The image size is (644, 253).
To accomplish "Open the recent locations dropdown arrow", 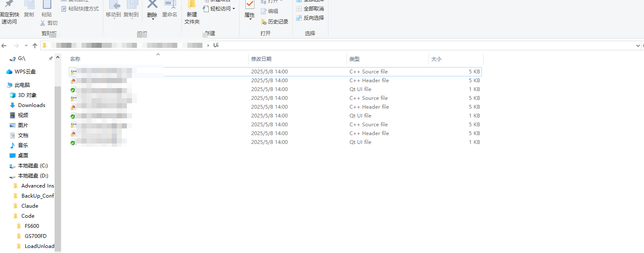I will (26, 45).
